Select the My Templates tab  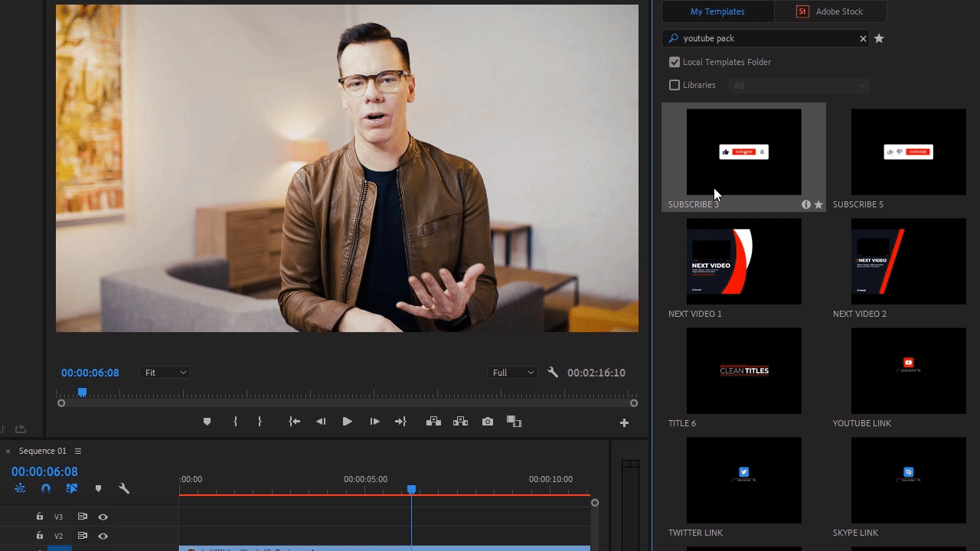click(717, 11)
